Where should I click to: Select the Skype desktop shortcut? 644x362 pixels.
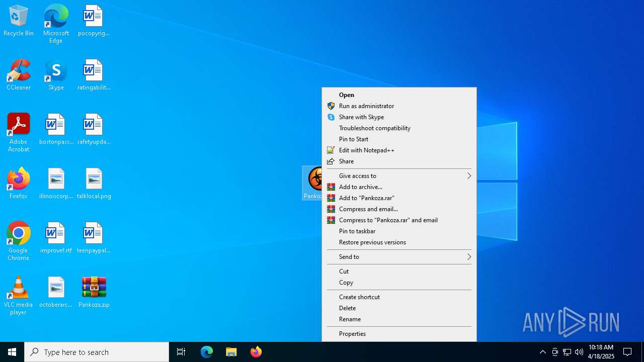(56, 75)
